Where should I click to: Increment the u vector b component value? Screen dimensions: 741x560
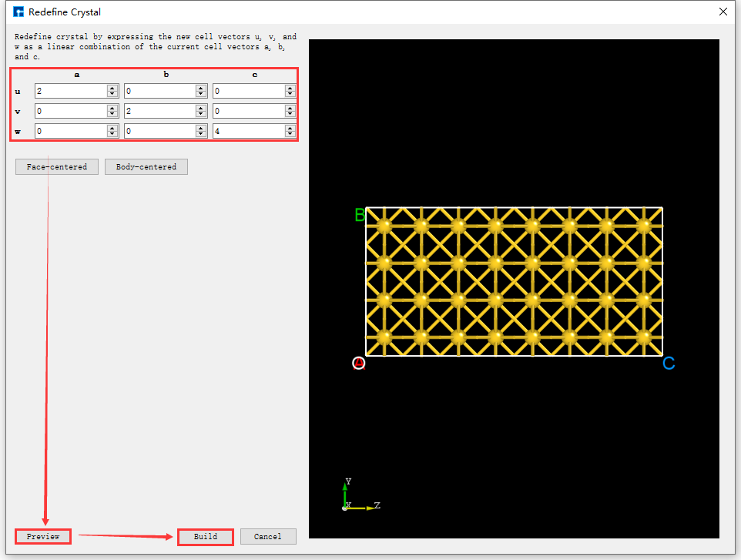[201, 87]
